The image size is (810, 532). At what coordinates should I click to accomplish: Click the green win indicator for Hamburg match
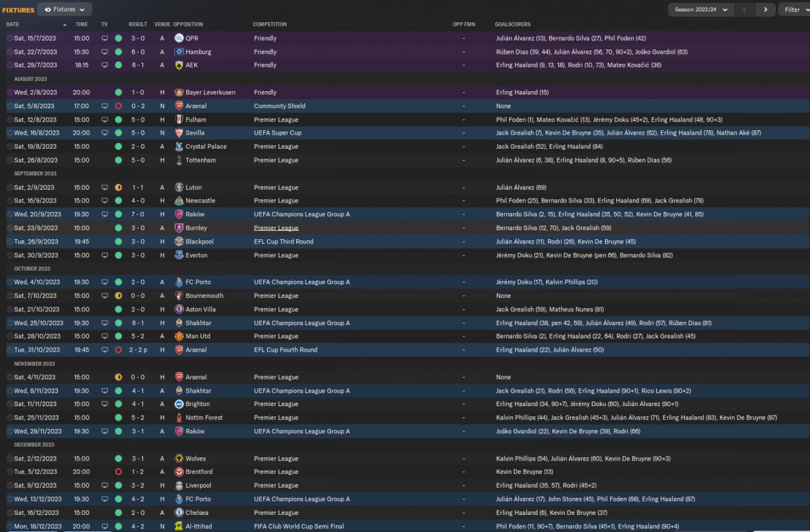118,52
